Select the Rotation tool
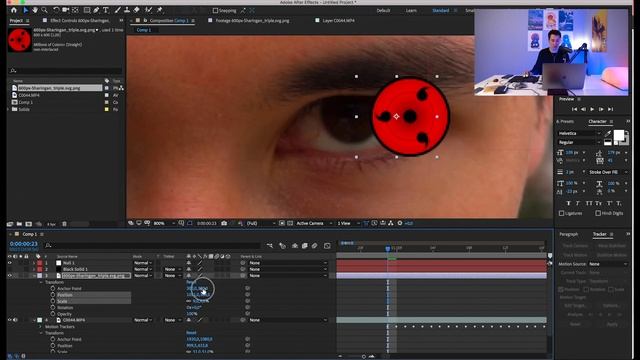Screen dimensions: 640x360 coord(56,10)
